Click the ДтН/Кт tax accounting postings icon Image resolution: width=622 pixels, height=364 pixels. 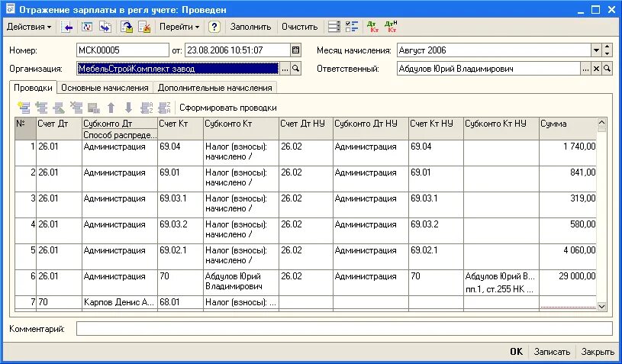pos(391,27)
